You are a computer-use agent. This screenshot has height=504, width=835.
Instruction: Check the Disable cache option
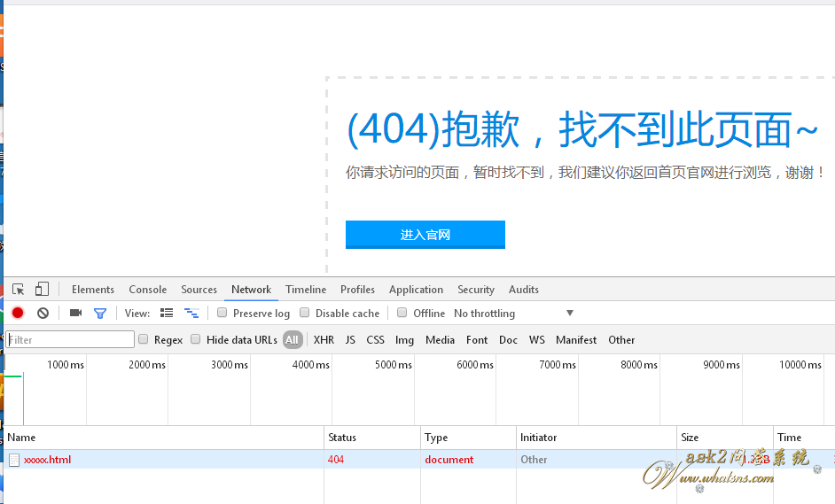(x=305, y=313)
